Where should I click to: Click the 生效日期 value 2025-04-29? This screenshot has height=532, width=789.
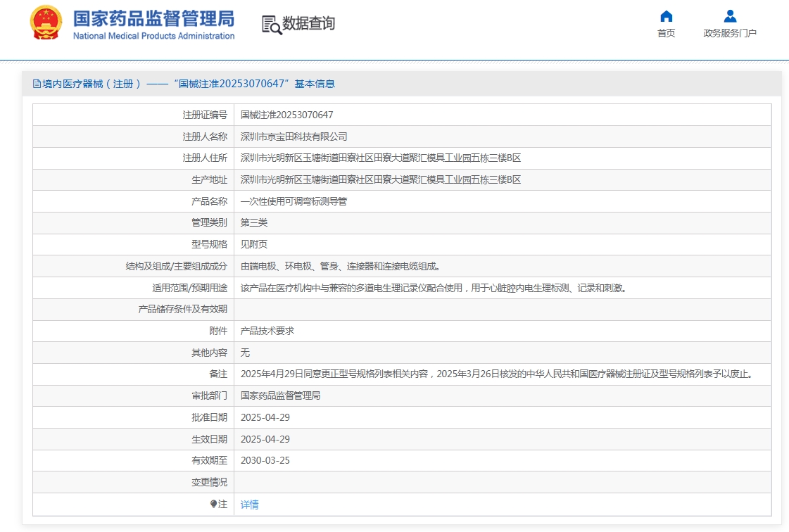pos(265,439)
